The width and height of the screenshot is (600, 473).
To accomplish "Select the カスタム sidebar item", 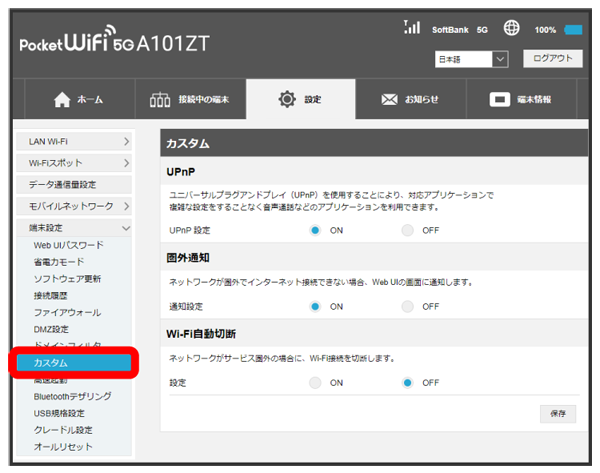I will pos(75,362).
